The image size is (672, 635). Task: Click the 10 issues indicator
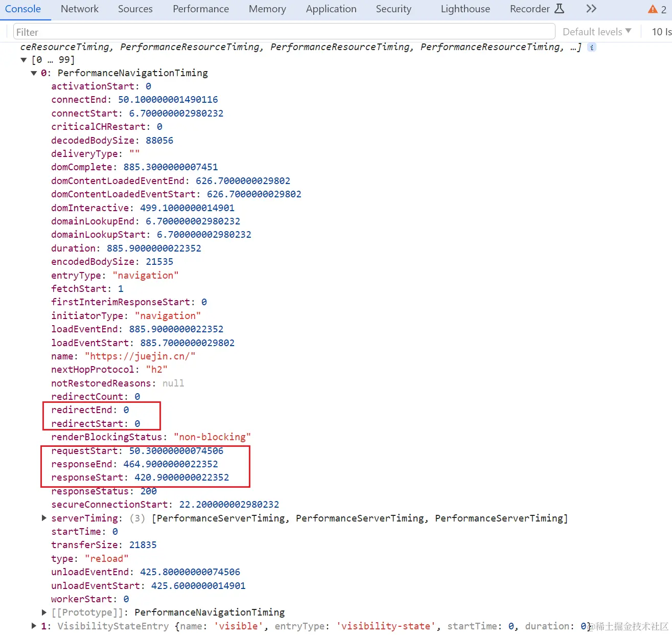(x=662, y=32)
